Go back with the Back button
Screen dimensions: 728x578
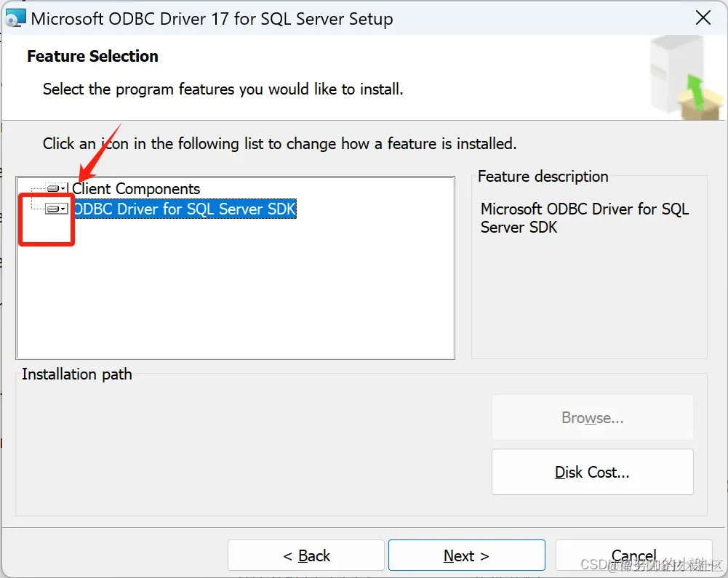[x=306, y=555]
